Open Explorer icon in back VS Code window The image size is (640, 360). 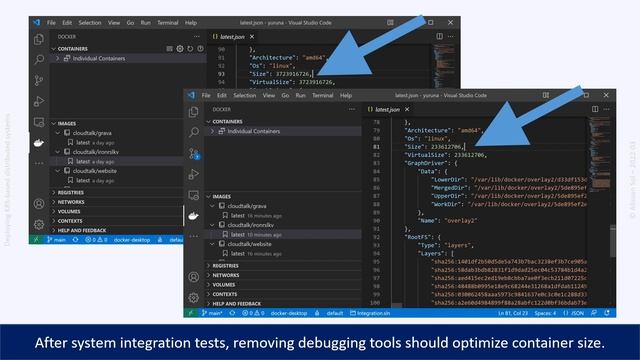[39, 39]
